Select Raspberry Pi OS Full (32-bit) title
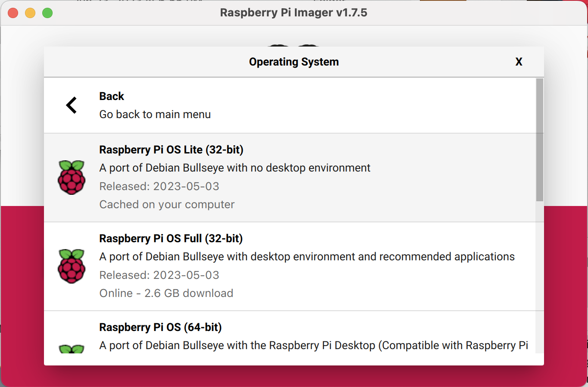The width and height of the screenshot is (588, 387). pos(171,238)
